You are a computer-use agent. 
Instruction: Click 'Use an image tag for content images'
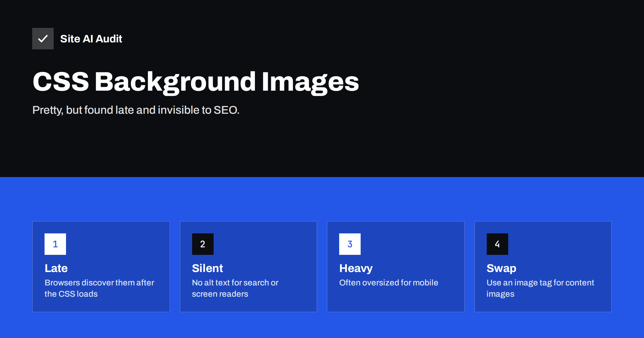click(x=540, y=288)
